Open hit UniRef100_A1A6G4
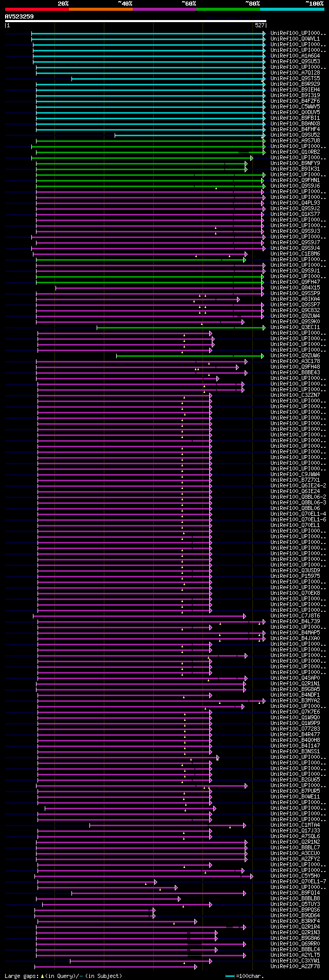Screen dimensions: 329x980 [x=295, y=56]
